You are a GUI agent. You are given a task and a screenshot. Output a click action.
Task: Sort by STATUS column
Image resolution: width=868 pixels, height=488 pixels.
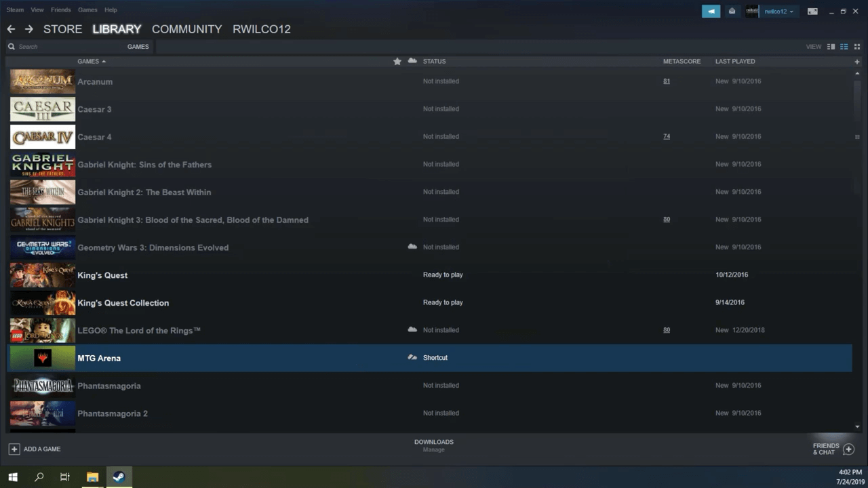434,61
